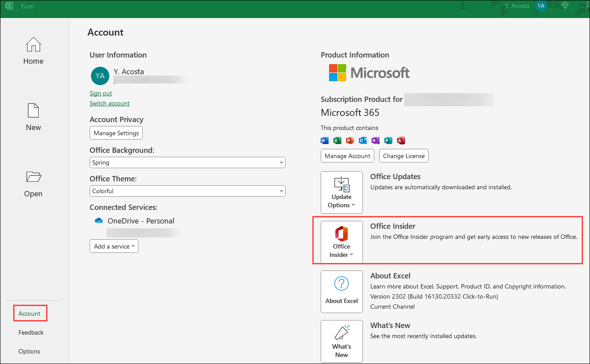
Task: Click the OneNote icon under This product contains
Action: coord(375,141)
